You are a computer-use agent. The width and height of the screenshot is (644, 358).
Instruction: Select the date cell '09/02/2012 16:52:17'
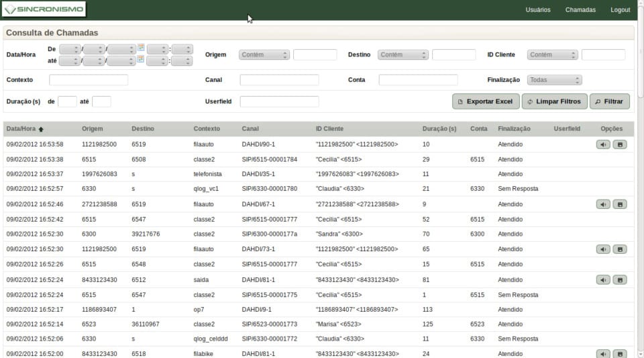pos(35,310)
